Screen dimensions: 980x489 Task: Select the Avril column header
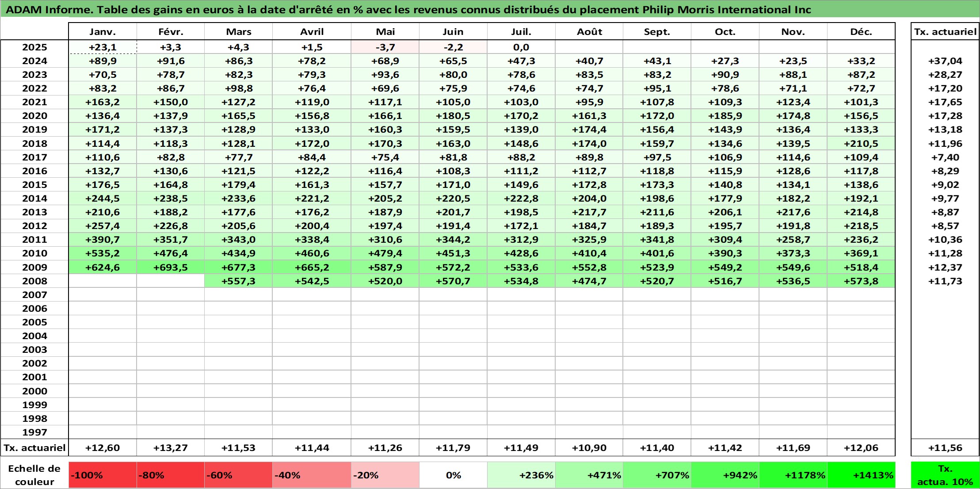pos(312,31)
